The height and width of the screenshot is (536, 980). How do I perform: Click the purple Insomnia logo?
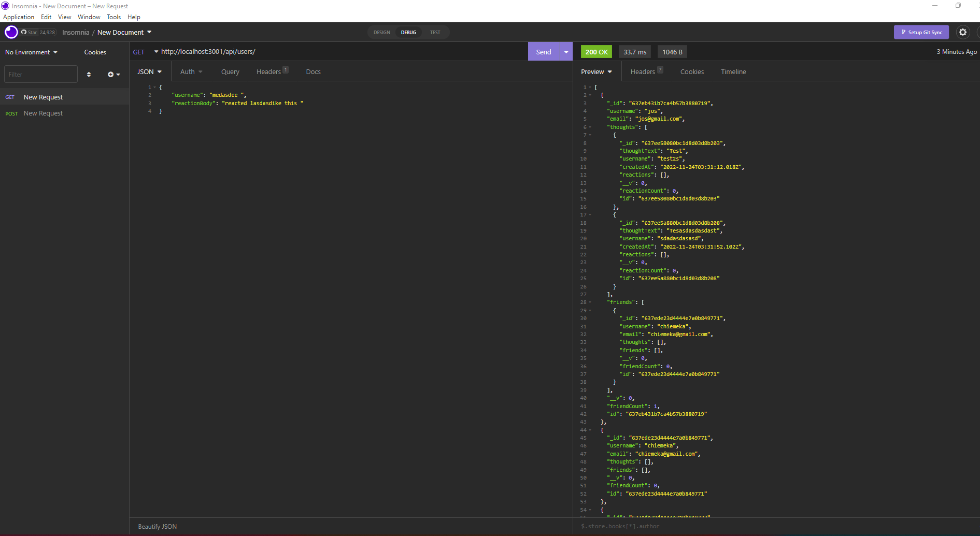pyautogui.click(x=11, y=32)
